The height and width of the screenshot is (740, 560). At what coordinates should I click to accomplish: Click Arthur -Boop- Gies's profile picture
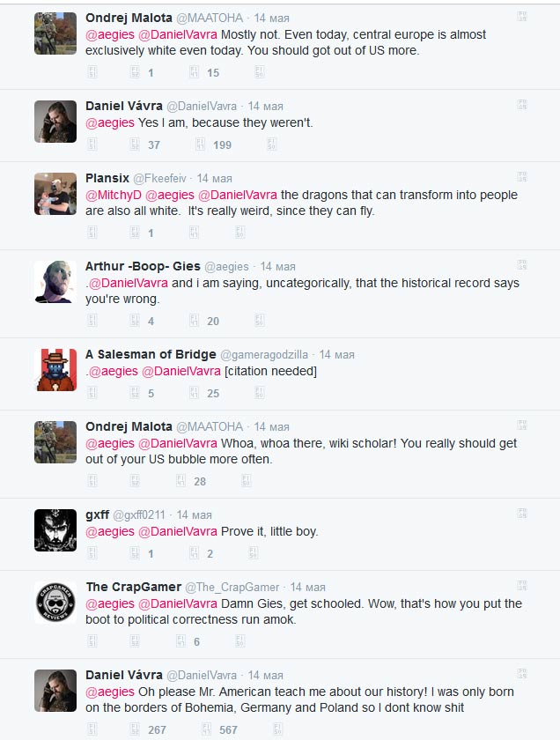coord(55,282)
